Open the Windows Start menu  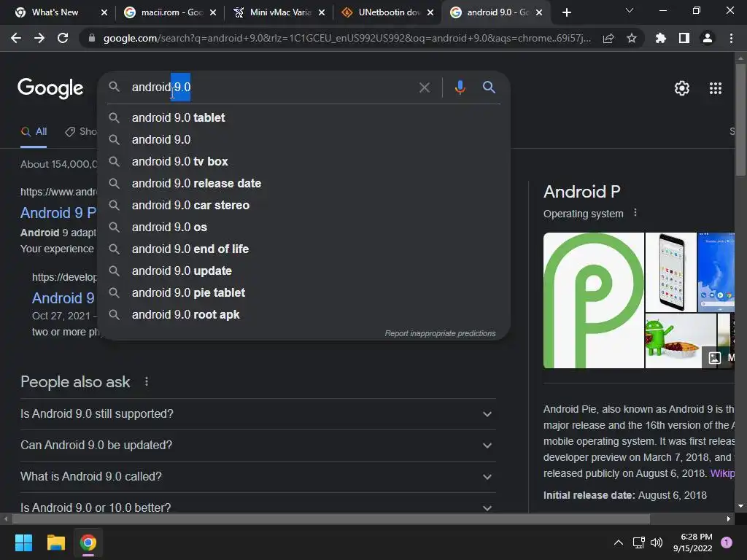click(x=23, y=542)
